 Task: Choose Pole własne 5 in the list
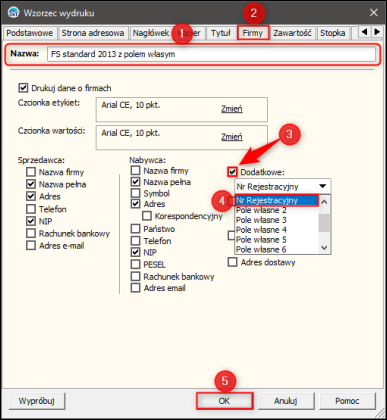click(261, 240)
